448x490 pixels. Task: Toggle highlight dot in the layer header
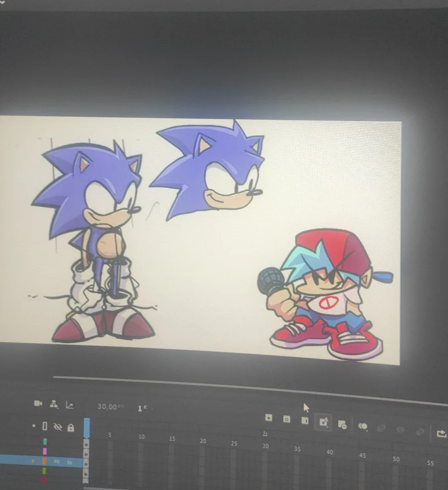(34, 426)
